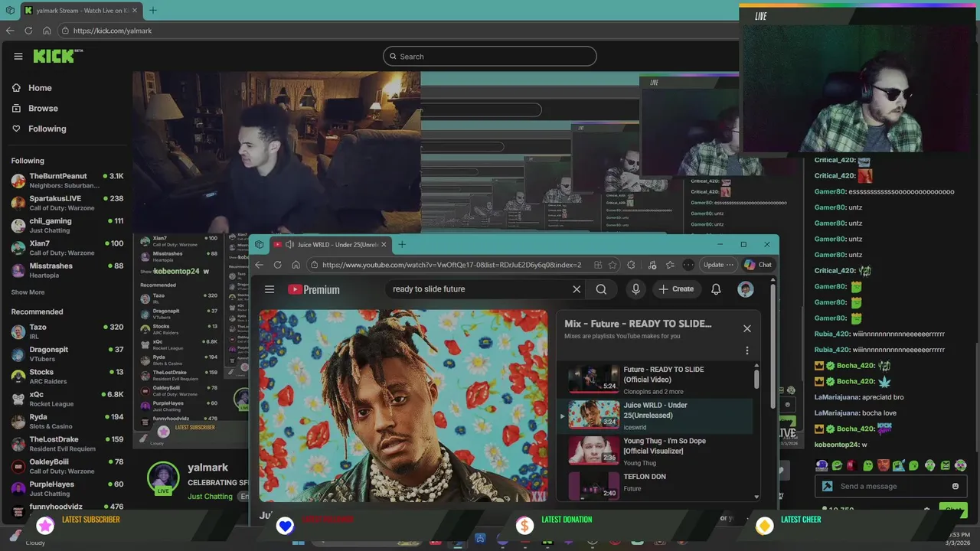Click the YouTube search magnifier button

pos(602,289)
